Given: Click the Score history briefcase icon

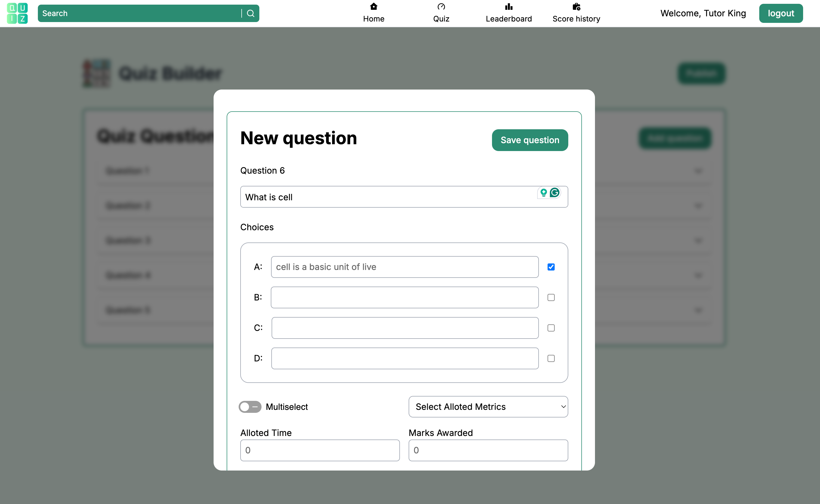Looking at the screenshot, I should (x=576, y=7).
